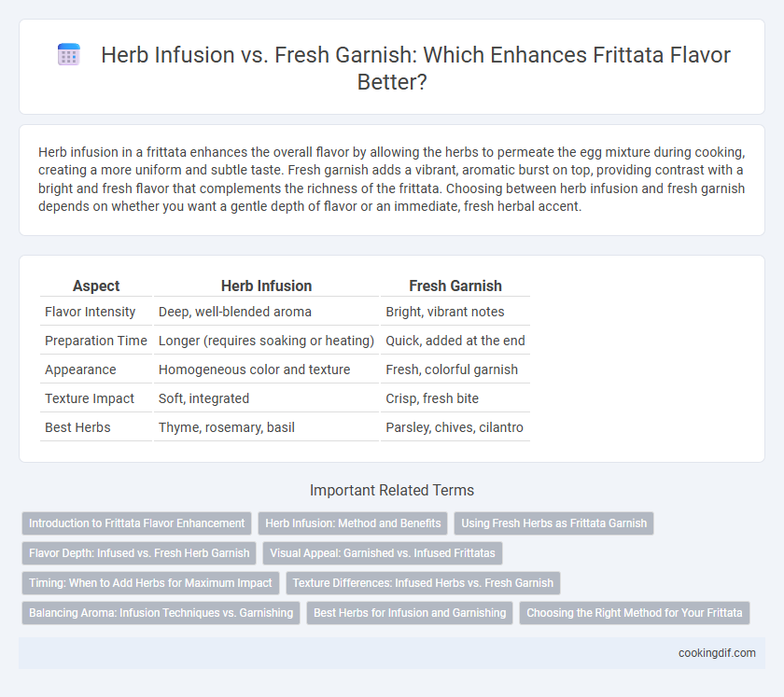Open 'Best Herbs for Infusion and Garnishing' tag
This screenshot has height=697, width=784.
(x=410, y=613)
